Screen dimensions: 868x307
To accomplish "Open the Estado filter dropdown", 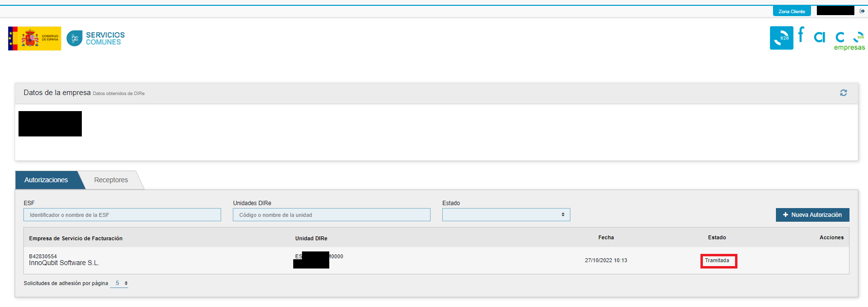I will 506,215.
